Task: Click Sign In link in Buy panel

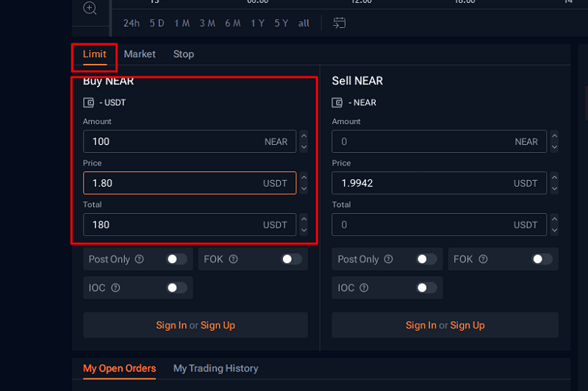Action: [x=171, y=325]
